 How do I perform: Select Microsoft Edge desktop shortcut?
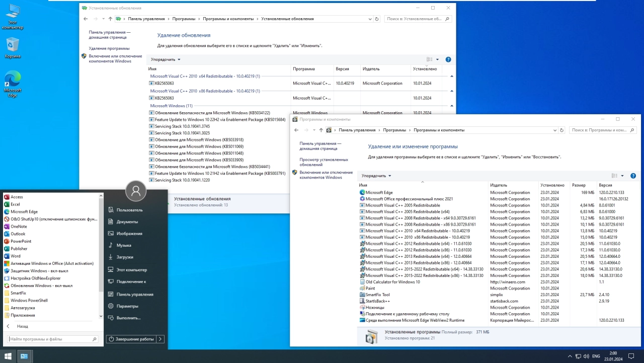point(13,84)
